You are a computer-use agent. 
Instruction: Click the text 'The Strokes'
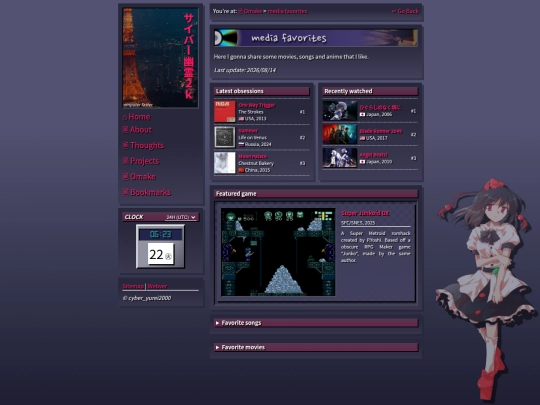point(251,112)
